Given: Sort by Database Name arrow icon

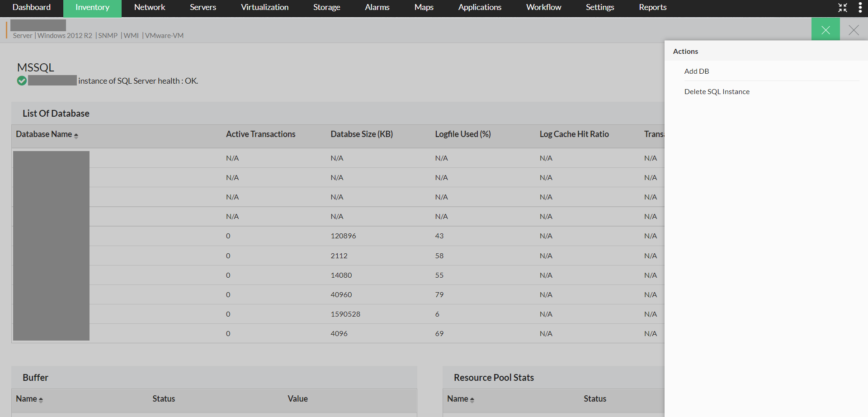Looking at the screenshot, I should point(76,135).
